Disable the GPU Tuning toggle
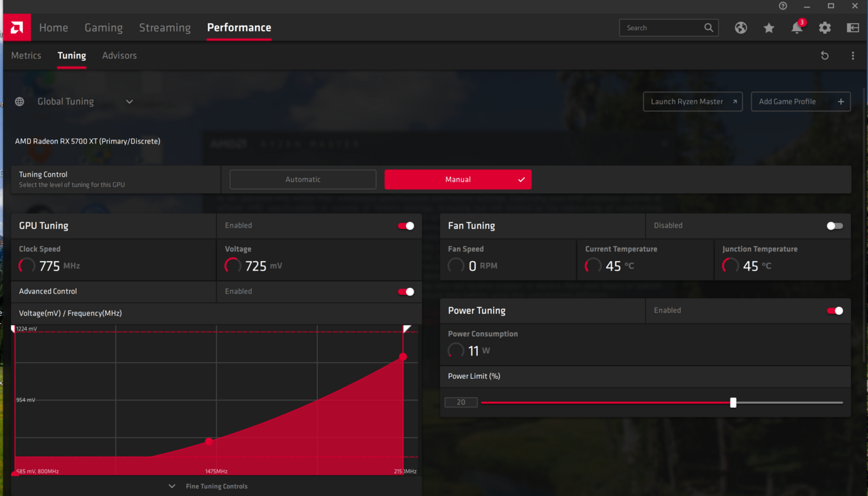The height and width of the screenshot is (496, 868). point(406,226)
